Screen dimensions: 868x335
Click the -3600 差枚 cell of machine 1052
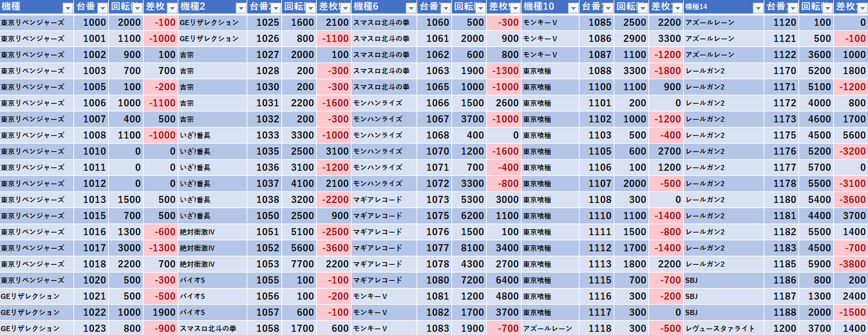pos(334,248)
